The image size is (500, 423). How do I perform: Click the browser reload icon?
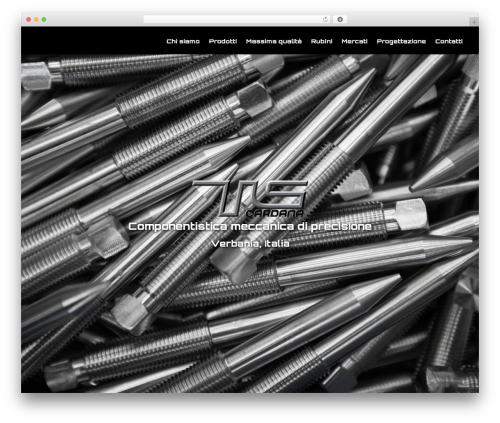(325, 19)
